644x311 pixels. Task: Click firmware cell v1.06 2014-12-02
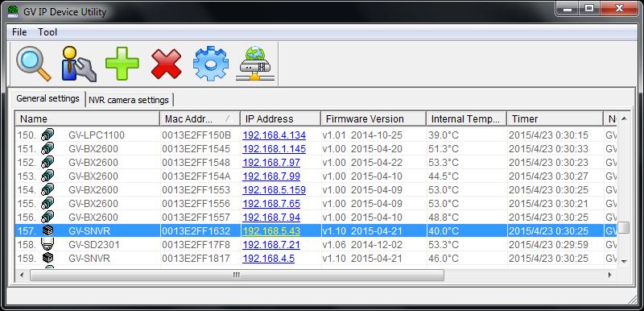tap(362, 245)
